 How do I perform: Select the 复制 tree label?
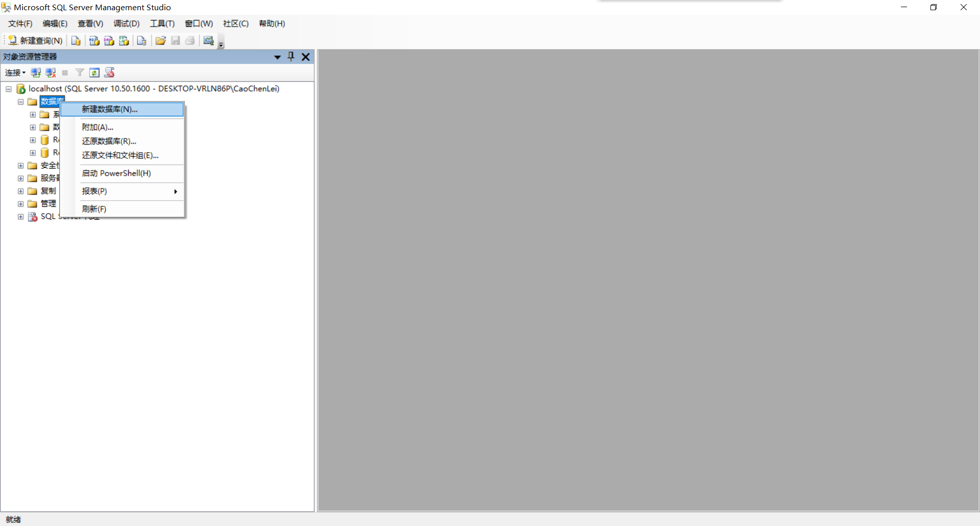click(48, 191)
